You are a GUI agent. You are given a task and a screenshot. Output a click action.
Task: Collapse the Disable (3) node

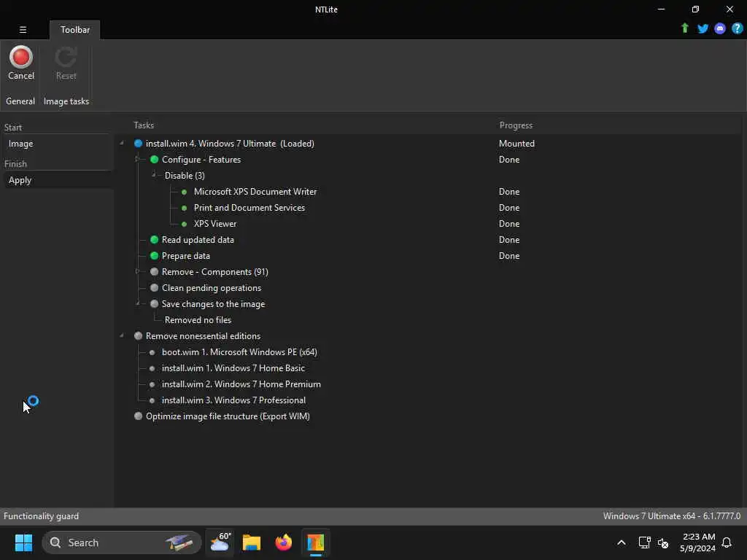click(x=154, y=175)
